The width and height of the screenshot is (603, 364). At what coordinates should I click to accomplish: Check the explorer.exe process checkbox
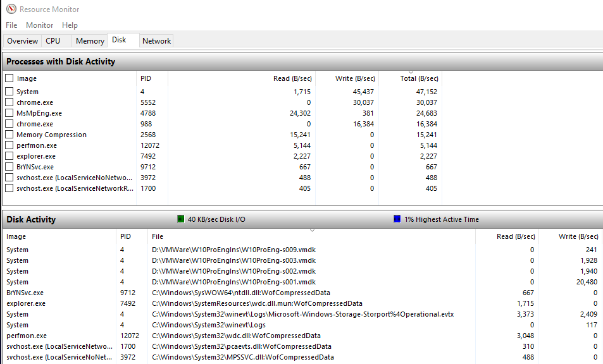[9, 156]
